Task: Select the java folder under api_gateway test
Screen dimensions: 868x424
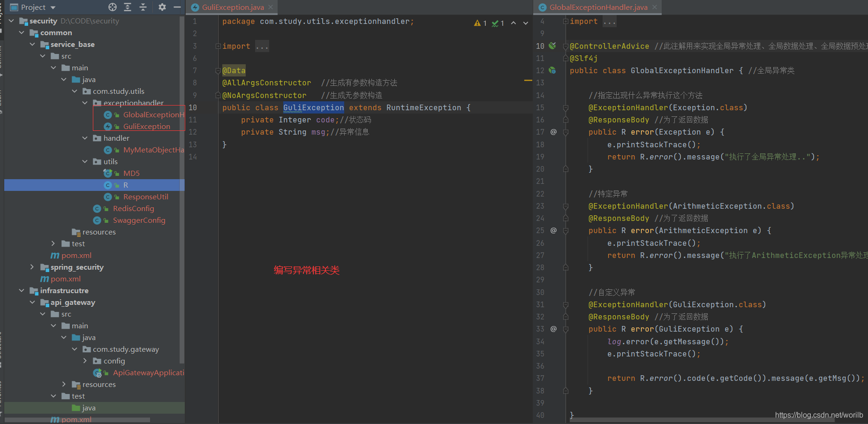Action: (89, 408)
